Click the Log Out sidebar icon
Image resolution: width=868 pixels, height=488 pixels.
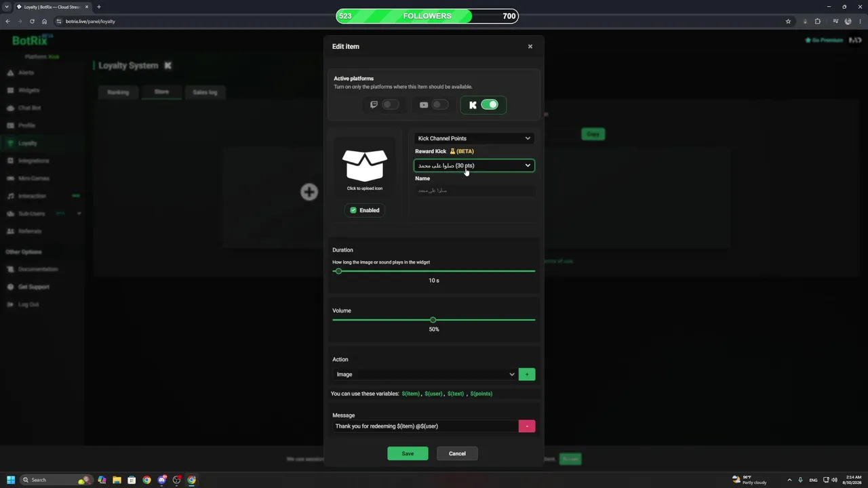point(10,304)
